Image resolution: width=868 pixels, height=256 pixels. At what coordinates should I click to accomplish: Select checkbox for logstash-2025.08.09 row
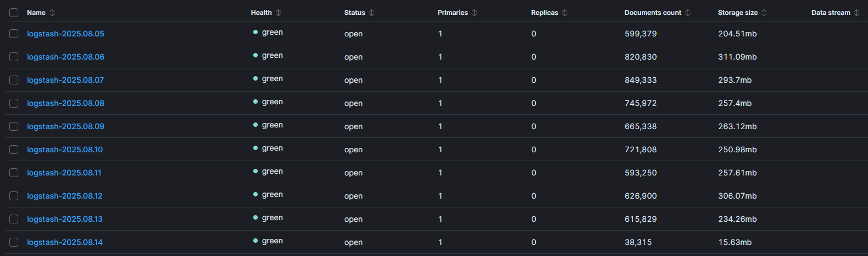tap(14, 126)
